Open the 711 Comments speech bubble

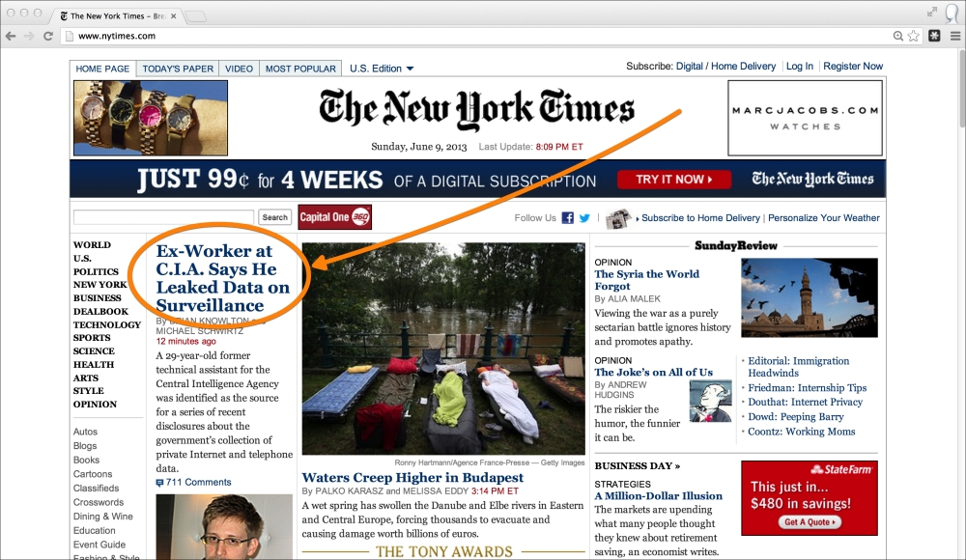click(159, 483)
